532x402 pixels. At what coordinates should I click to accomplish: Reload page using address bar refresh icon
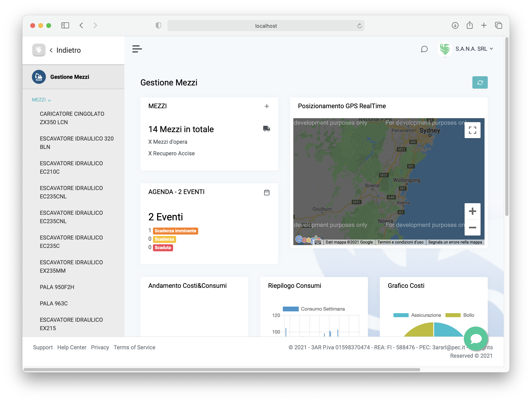point(359,26)
